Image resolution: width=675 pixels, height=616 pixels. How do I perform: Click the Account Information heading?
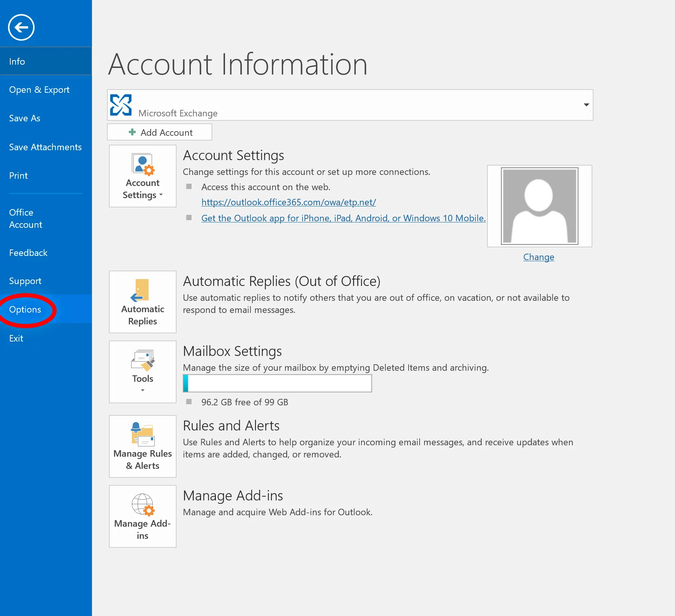pyautogui.click(x=238, y=64)
